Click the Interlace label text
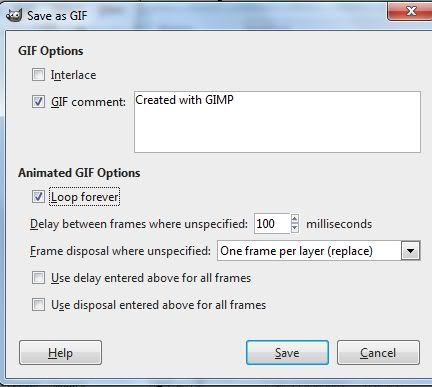432x387 pixels. pyautogui.click(x=73, y=75)
